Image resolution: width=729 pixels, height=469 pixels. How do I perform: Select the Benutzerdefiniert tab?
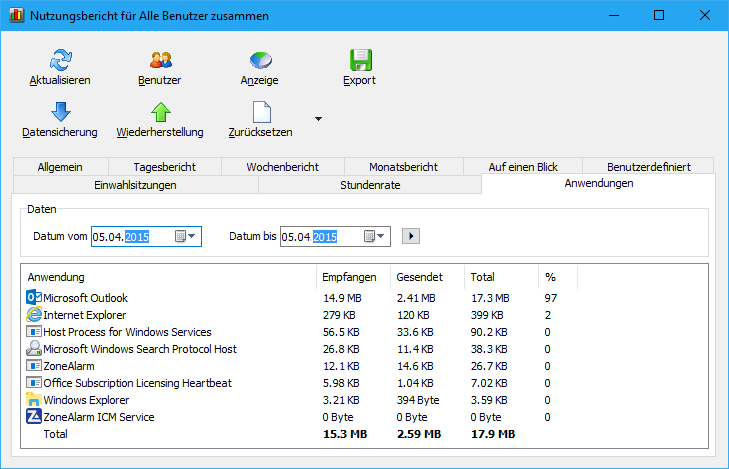(649, 167)
